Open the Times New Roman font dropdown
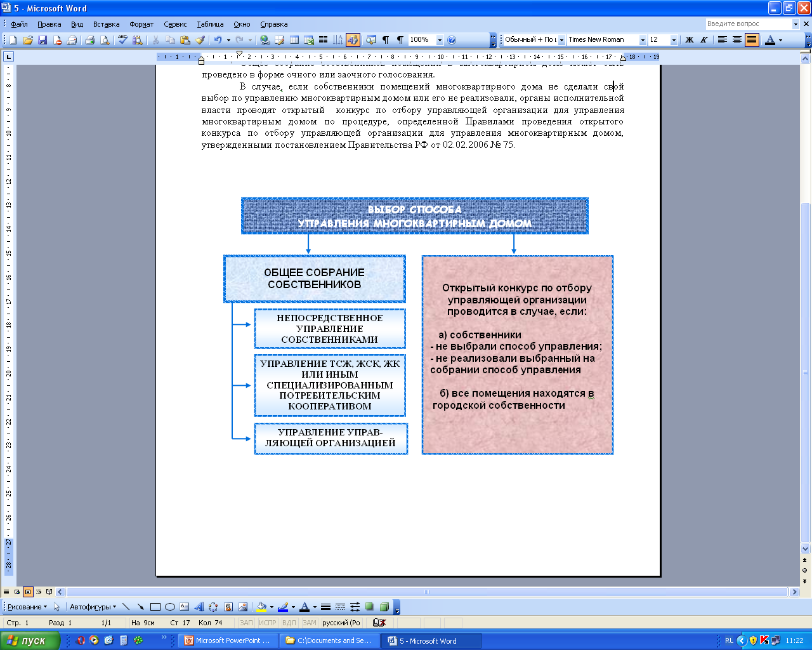 tap(643, 39)
